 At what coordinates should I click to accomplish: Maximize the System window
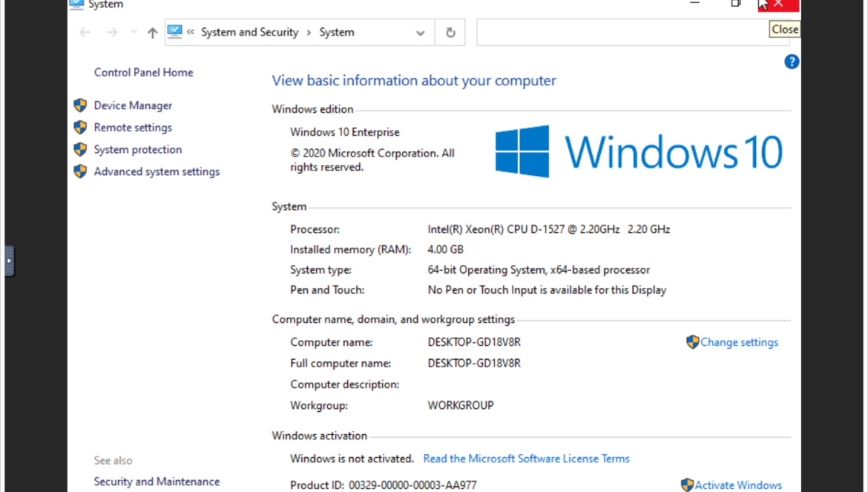click(x=736, y=4)
